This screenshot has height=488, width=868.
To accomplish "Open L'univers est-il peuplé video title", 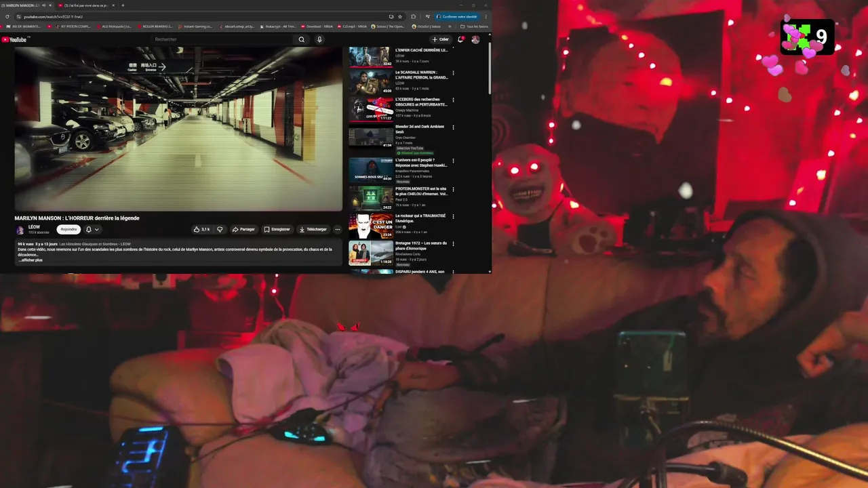I will pos(421,163).
